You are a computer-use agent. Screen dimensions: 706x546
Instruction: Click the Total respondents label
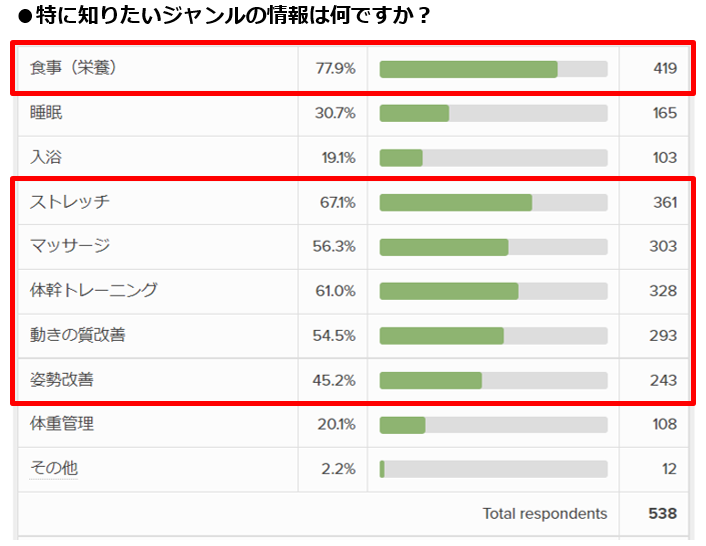[545, 513]
